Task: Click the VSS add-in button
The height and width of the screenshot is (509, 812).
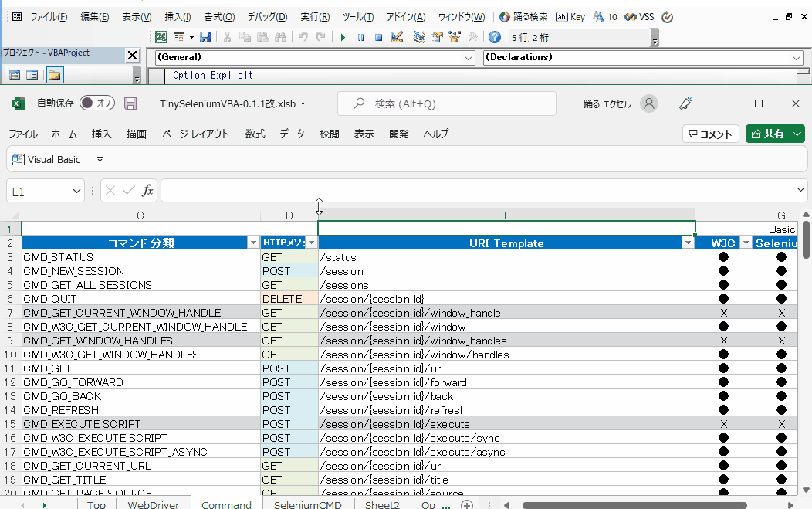Action: click(639, 17)
